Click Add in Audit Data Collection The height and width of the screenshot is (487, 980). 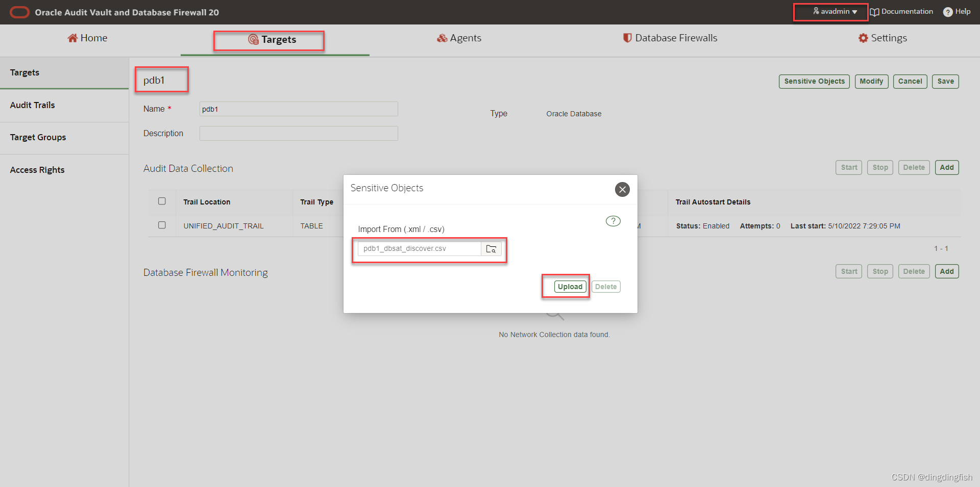tap(947, 168)
